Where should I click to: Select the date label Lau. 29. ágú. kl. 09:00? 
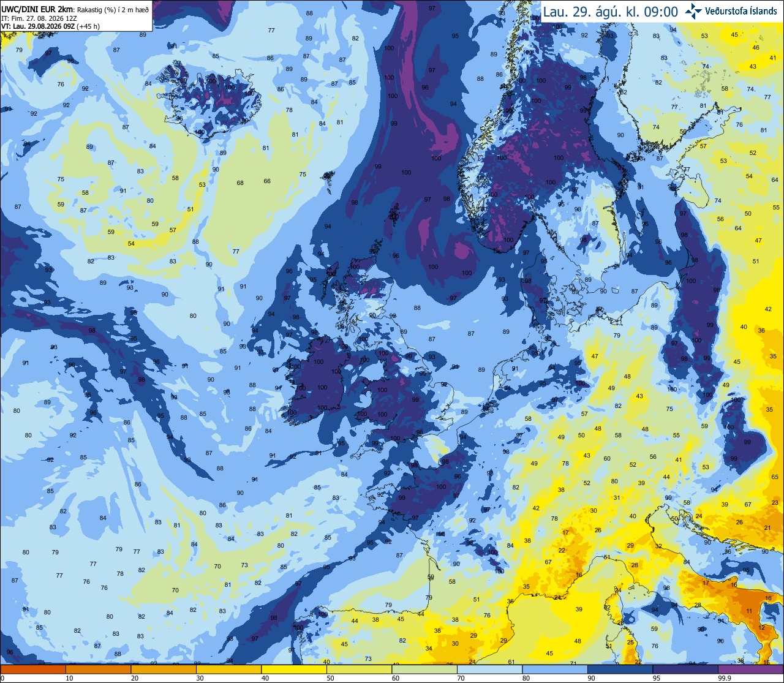click(x=611, y=12)
